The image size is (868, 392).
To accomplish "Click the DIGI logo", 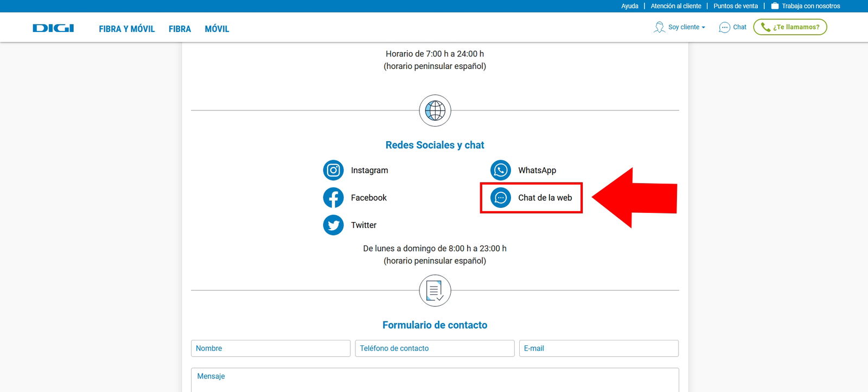I will (x=53, y=28).
